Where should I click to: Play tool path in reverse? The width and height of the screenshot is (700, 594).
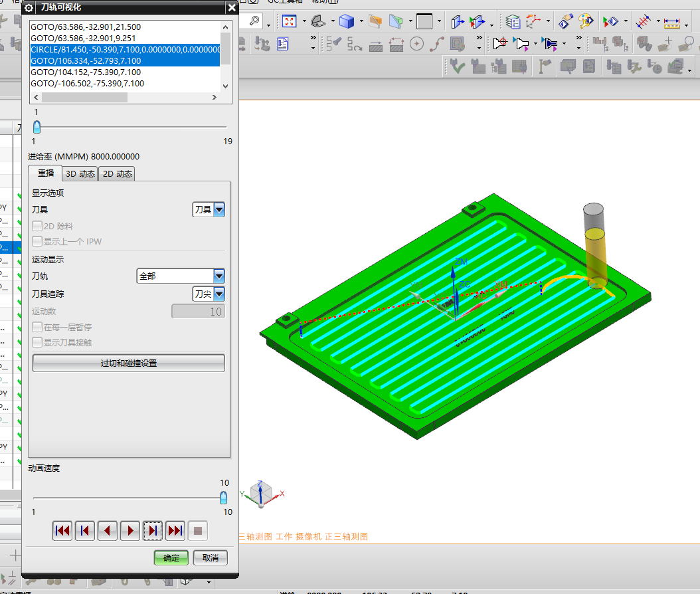(x=107, y=531)
